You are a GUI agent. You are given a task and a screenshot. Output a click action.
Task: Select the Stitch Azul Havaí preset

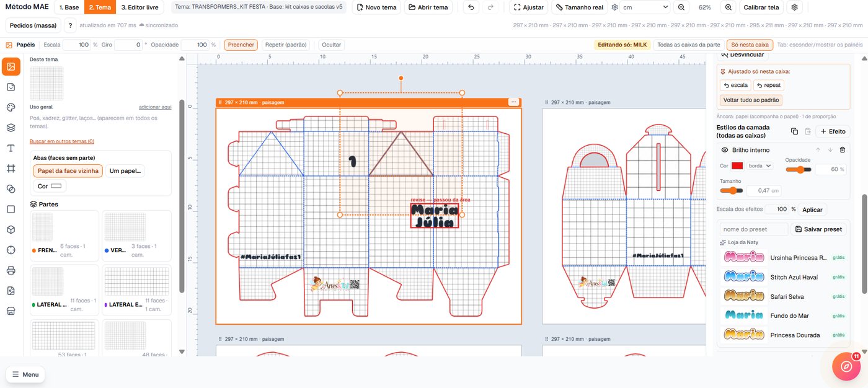(x=784, y=277)
